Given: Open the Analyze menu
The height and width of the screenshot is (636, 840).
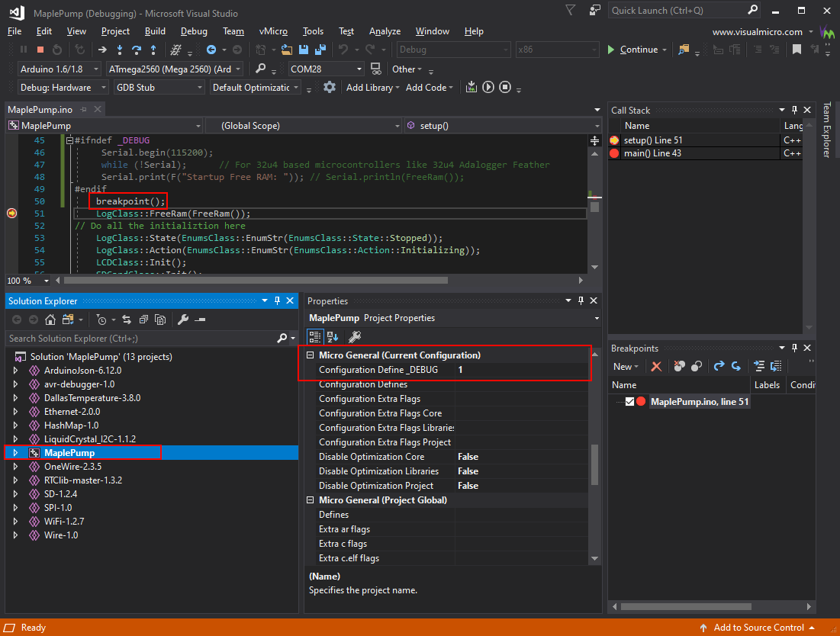Looking at the screenshot, I should 385,31.
